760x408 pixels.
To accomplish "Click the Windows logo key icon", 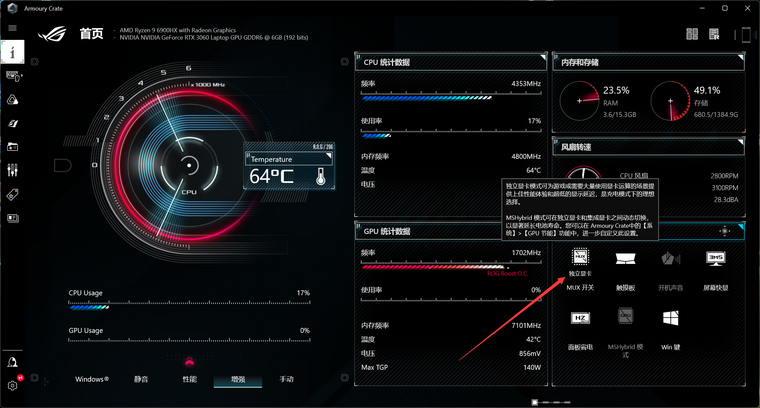I will (x=671, y=318).
